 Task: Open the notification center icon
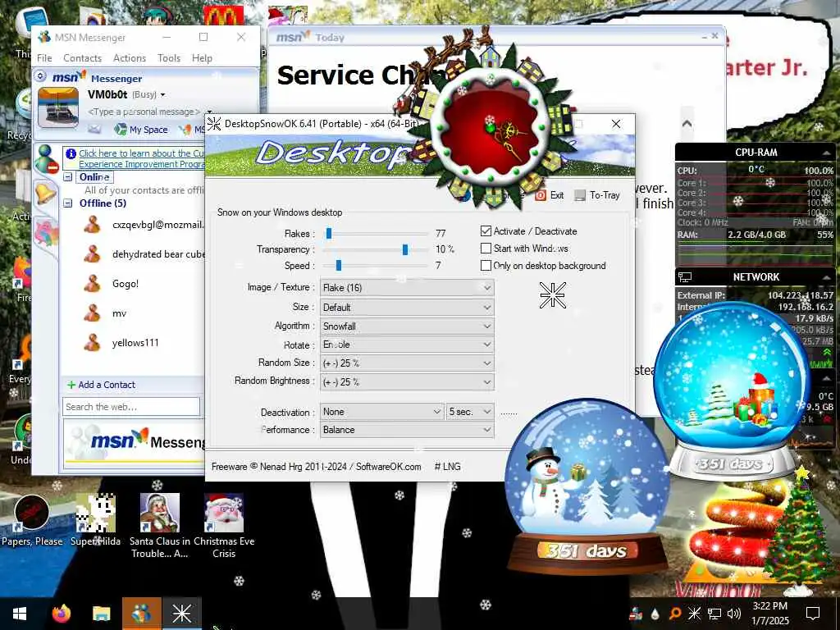point(813,614)
